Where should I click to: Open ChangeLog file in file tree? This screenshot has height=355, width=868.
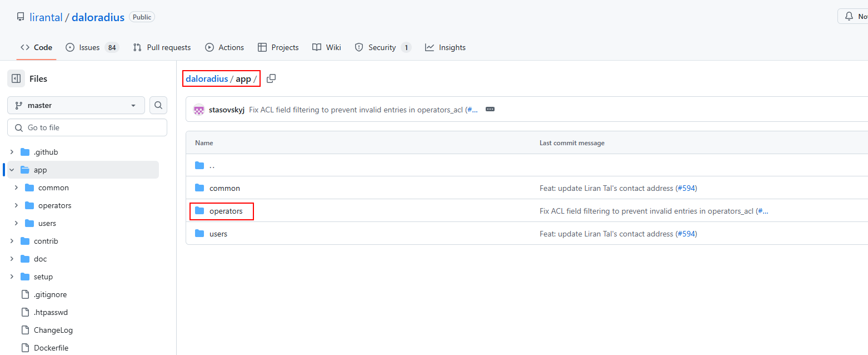coord(53,330)
